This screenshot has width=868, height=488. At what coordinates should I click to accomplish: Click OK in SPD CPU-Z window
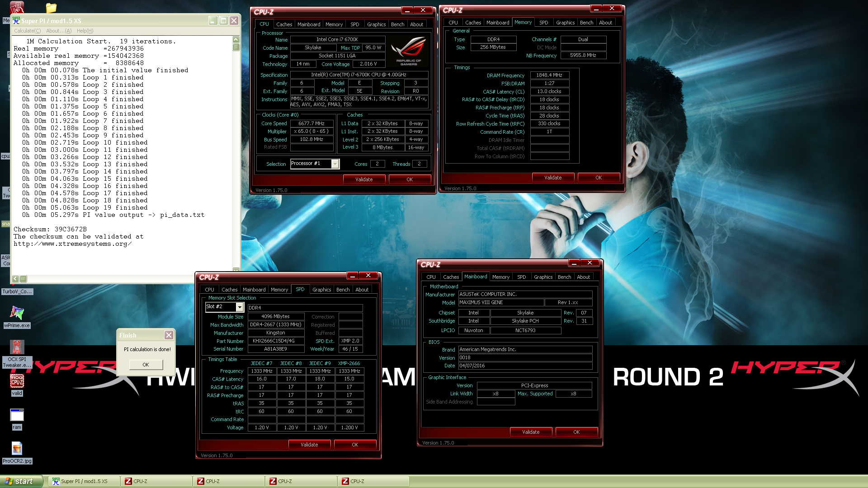point(355,445)
